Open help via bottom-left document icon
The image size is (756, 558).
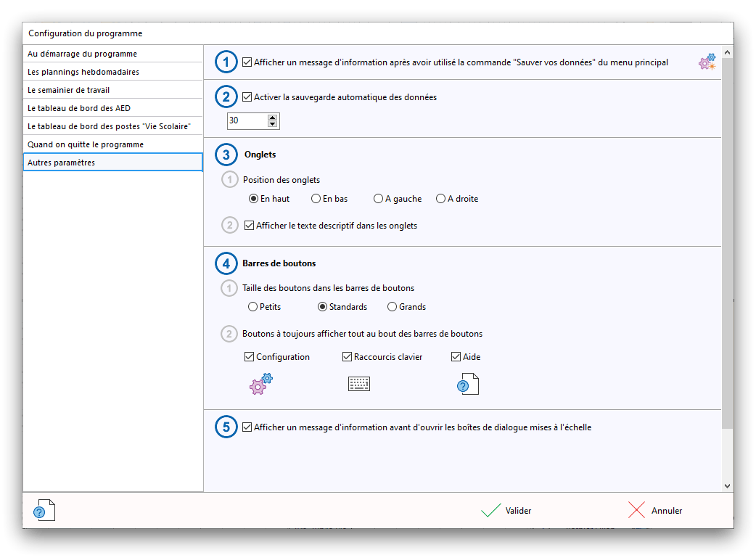point(44,511)
